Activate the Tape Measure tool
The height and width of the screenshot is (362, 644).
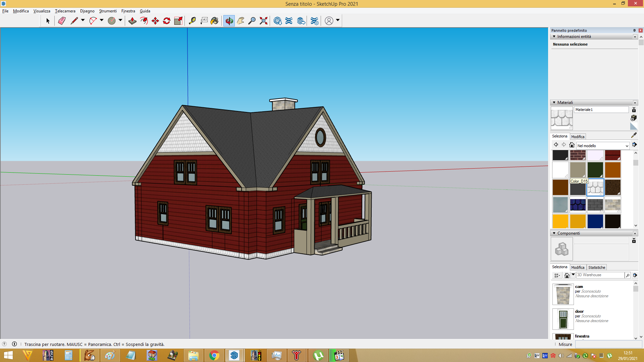pyautogui.click(x=192, y=21)
